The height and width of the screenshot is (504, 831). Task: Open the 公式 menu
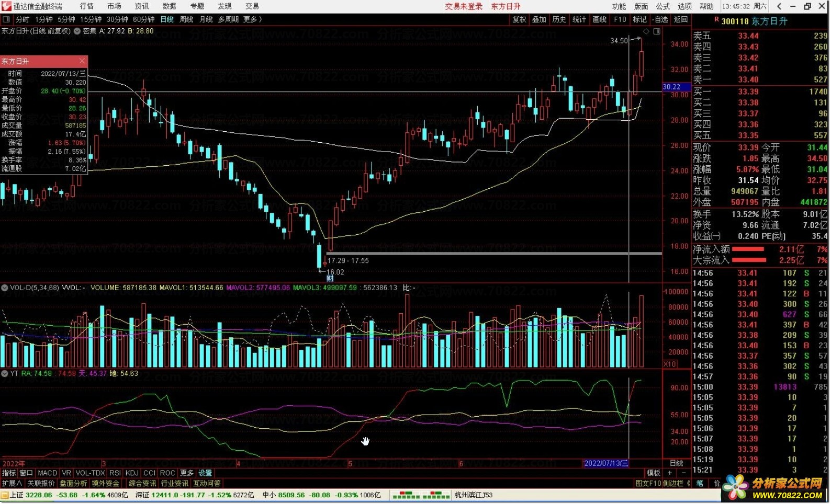(x=663, y=6)
